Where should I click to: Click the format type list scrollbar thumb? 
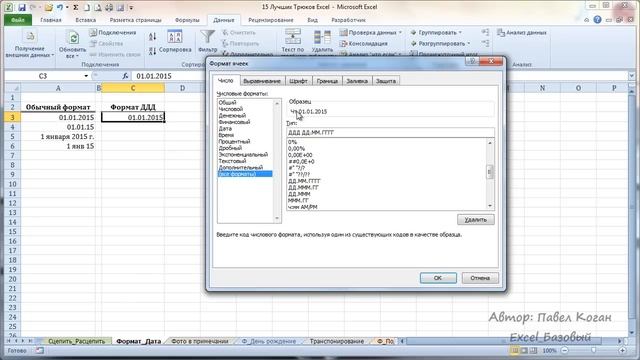click(x=490, y=172)
